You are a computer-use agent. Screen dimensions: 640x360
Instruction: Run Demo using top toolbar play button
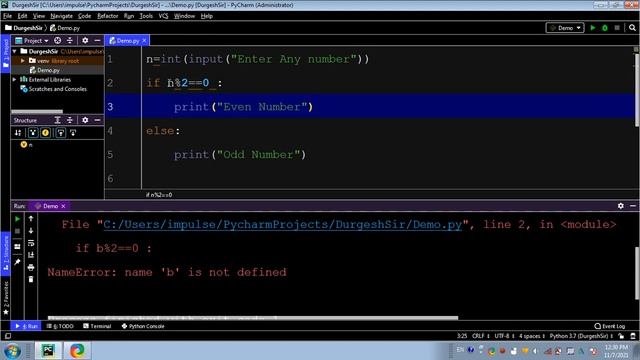(593, 28)
